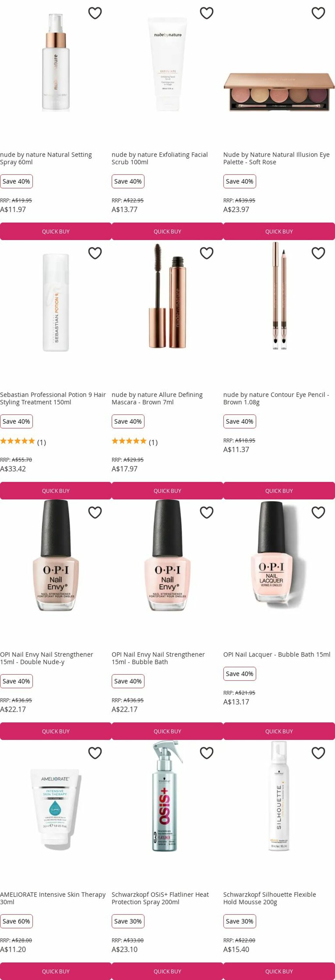
Task: Favorite OPI Nail Envy Double Nude-y
Action: (x=95, y=513)
